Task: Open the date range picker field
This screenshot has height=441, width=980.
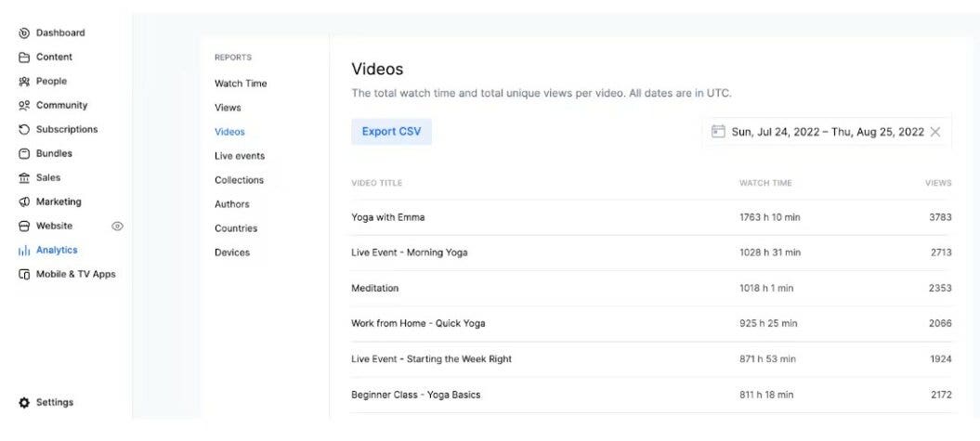Action: point(826,132)
